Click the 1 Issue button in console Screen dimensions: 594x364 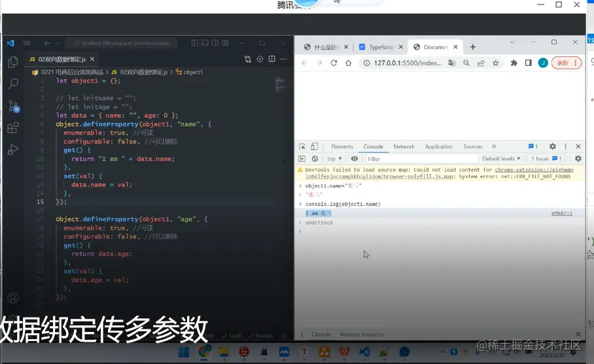(547, 159)
